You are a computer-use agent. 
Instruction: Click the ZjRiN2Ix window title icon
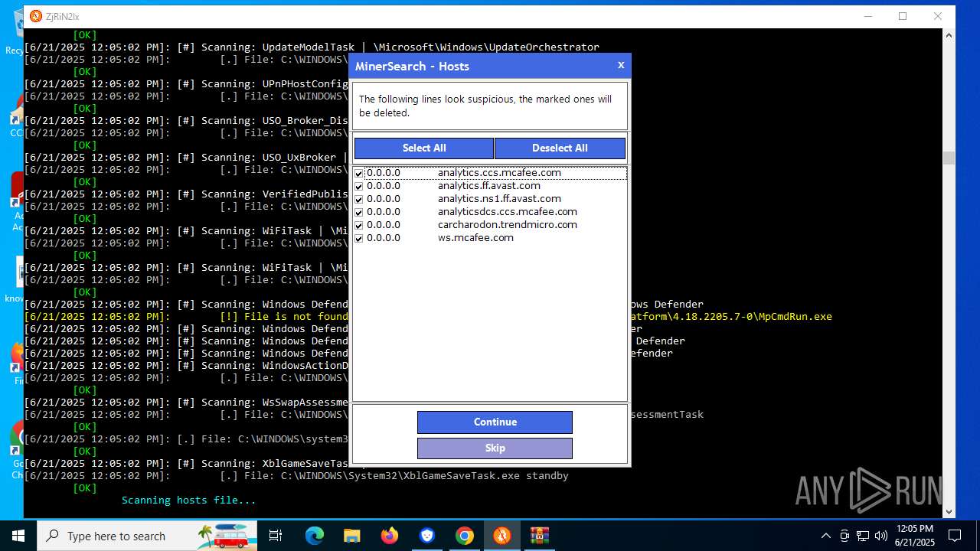(35, 16)
